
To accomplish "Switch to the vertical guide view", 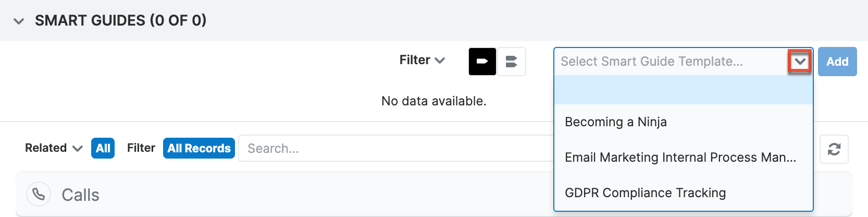I will pos(512,62).
